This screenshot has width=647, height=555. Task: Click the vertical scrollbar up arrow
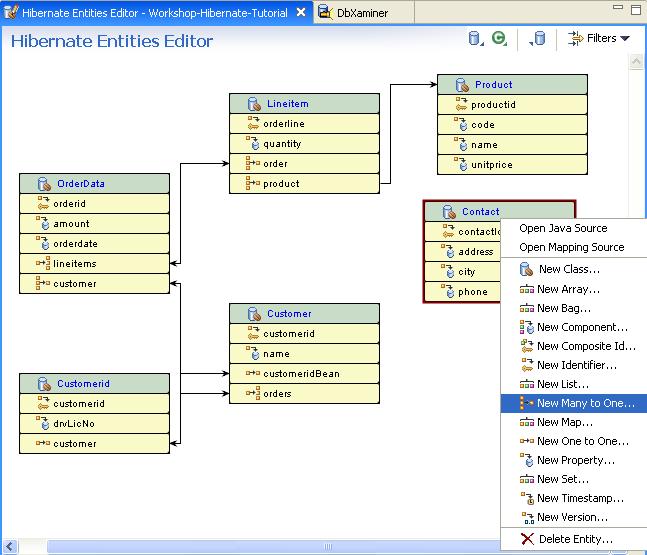point(636,62)
